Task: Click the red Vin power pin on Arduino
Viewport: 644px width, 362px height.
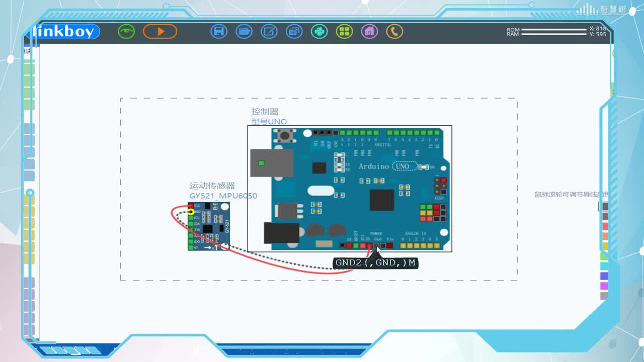Action: click(x=389, y=245)
